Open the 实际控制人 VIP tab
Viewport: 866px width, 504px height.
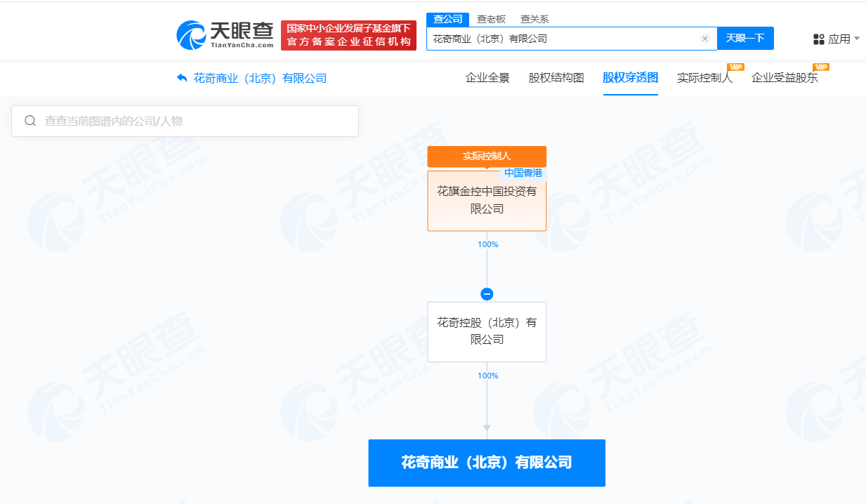[x=704, y=78]
